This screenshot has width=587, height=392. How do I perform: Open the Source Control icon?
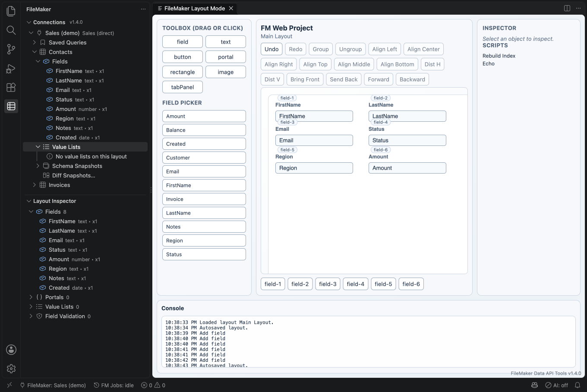point(11,49)
